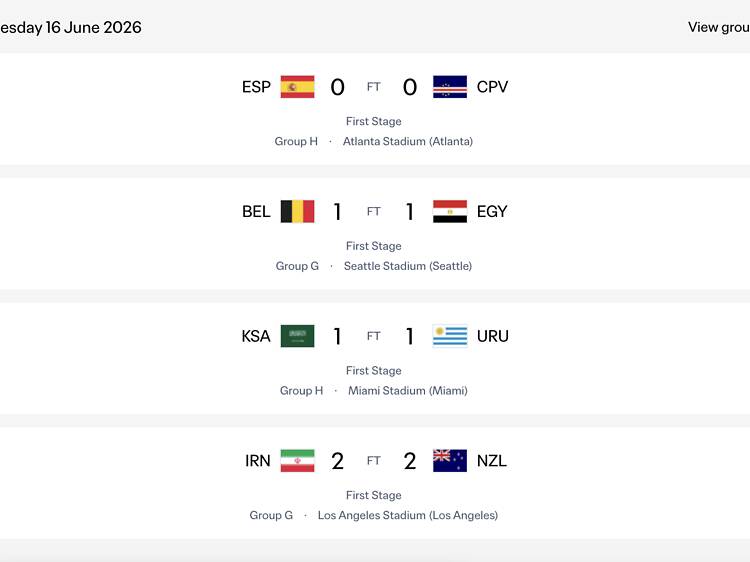Image resolution: width=750 pixels, height=562 pixels.
Task: Click the Uruguay flag icon
Action: click(450, 336)
